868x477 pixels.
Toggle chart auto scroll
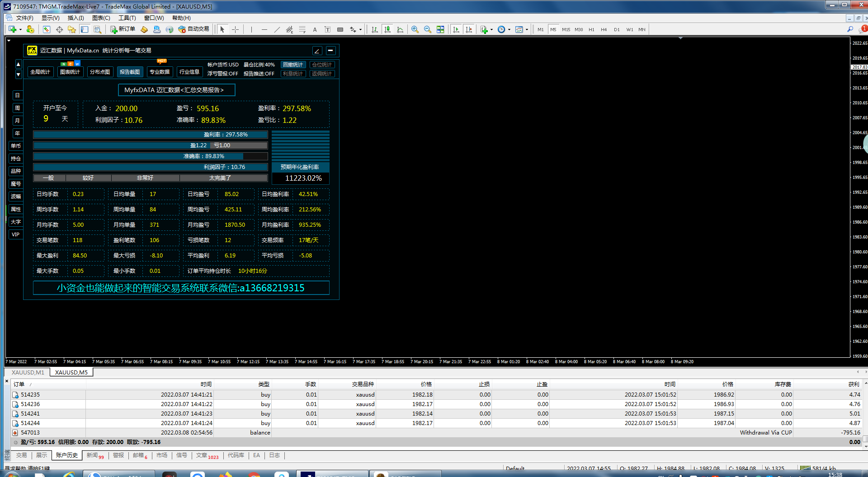click(x=456, y=29)
